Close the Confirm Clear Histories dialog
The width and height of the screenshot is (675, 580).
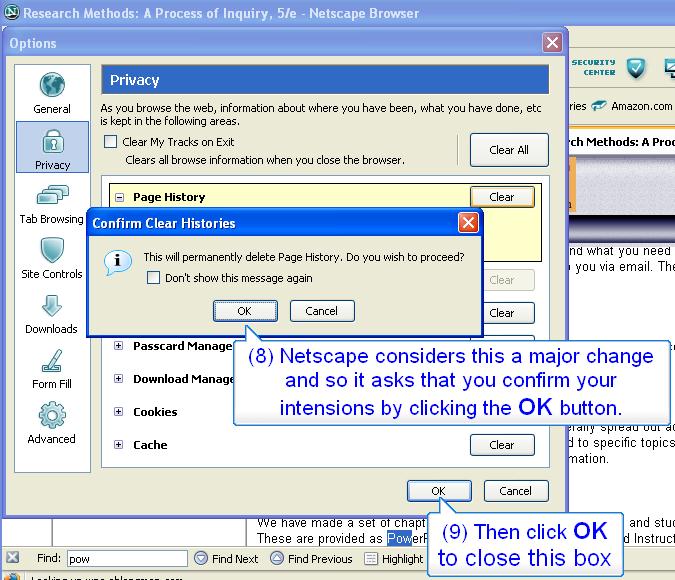click(x=468, y=223)
